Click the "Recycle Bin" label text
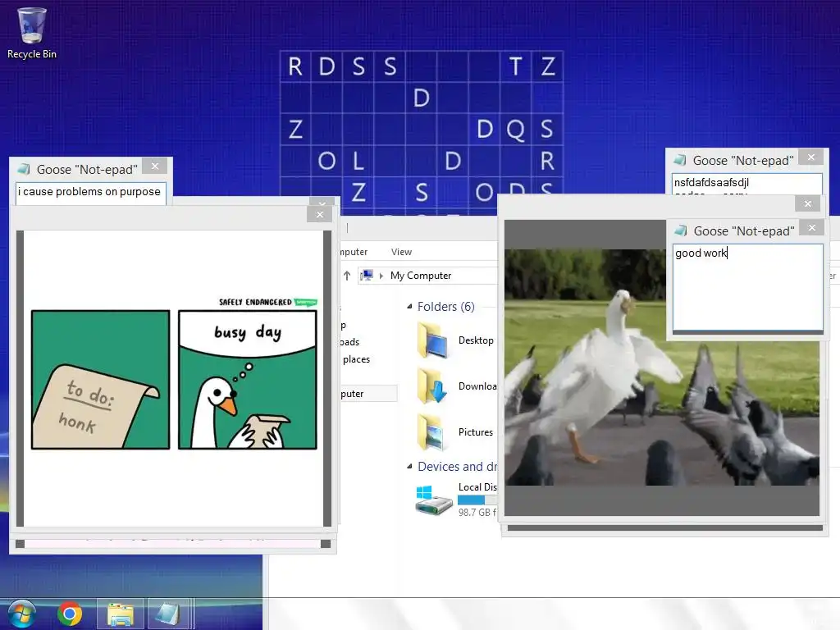The height and width of the screenshot is (630, 840). click(32, 54)
